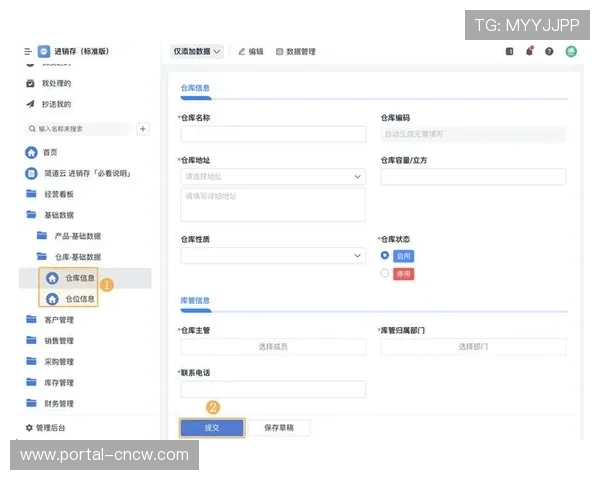This screenshot has height=480, width=600.
Task: Expand the 产品-基础数据 folder
Action: point(69,236)
